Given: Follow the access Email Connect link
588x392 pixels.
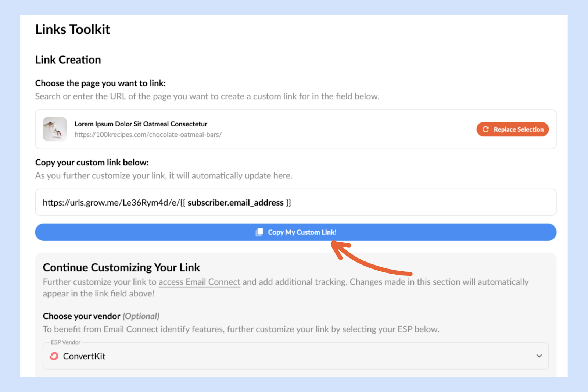Looking at the screenshot, I should coord(199,282).
